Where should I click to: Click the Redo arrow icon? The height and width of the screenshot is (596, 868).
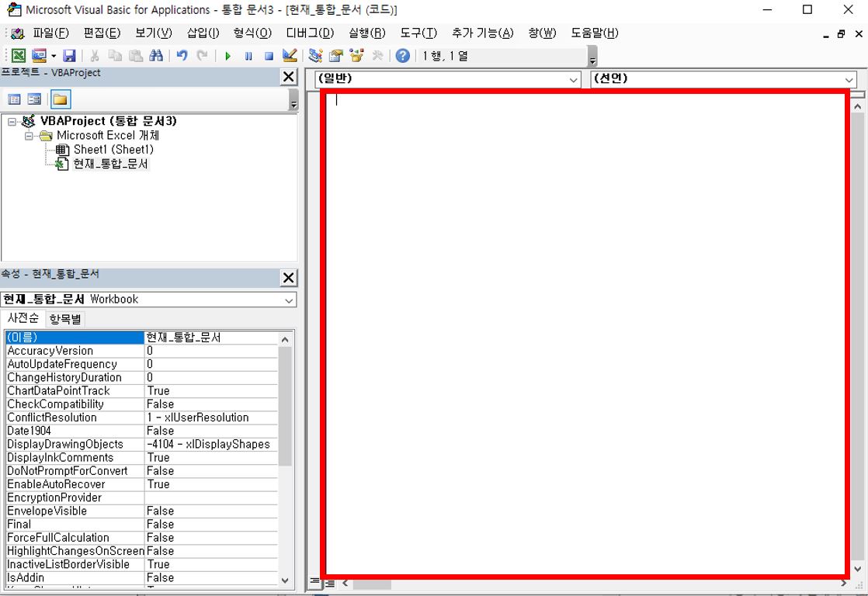[x=203, y=55]
